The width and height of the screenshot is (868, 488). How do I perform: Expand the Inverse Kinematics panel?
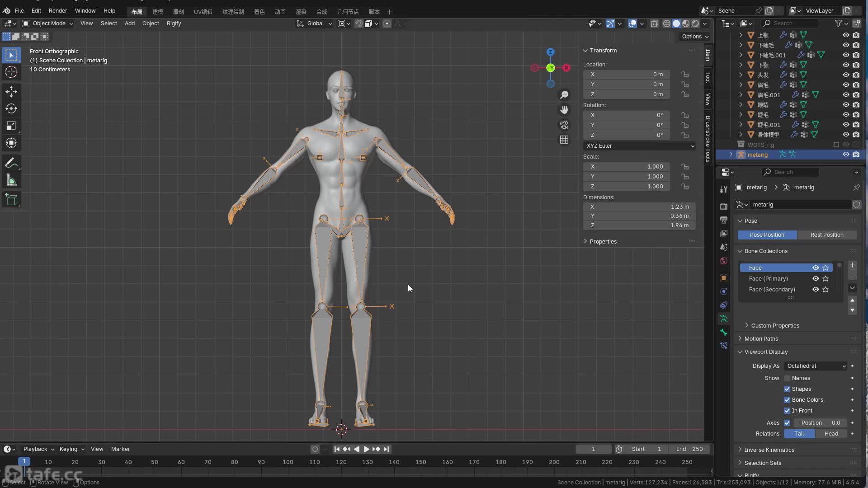(x=769, y=450)
